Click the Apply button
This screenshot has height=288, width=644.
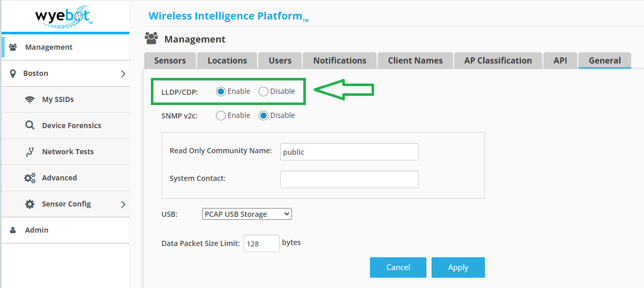point(458,268)
